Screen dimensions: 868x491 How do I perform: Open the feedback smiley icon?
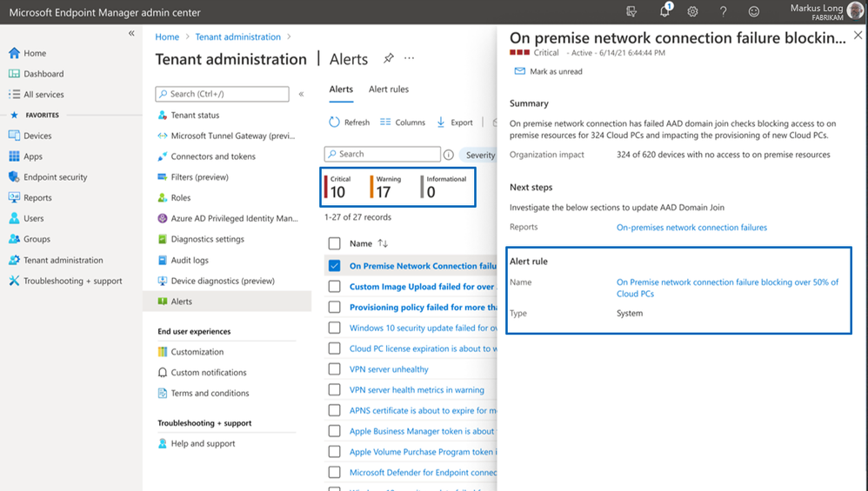753,11
